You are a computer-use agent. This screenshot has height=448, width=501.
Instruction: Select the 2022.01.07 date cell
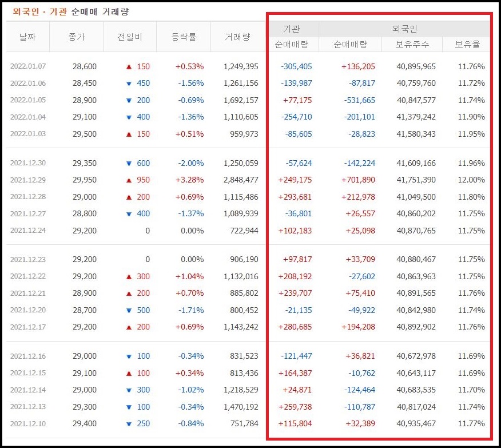point(28,66)
